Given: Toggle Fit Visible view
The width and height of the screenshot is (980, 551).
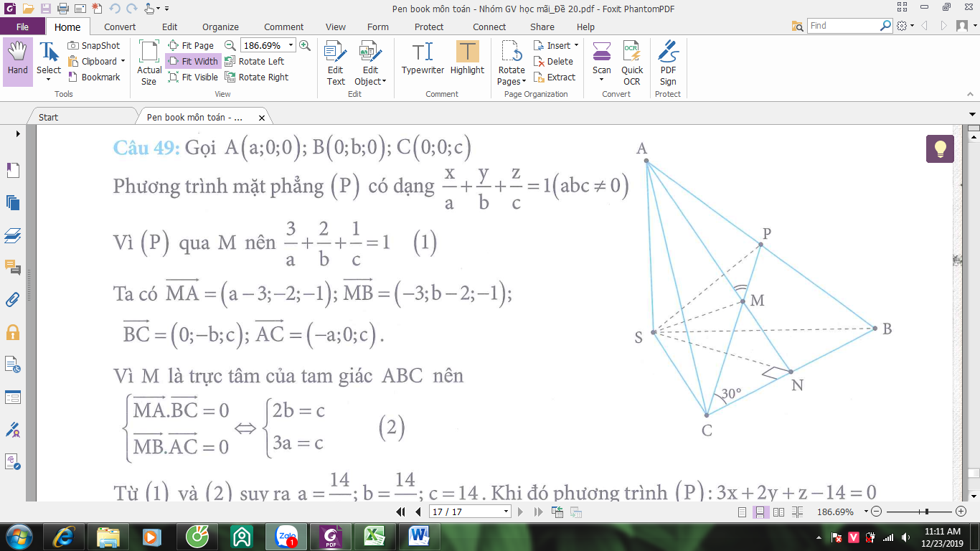Looking at the screenshot, I should [x=193, y=77].
